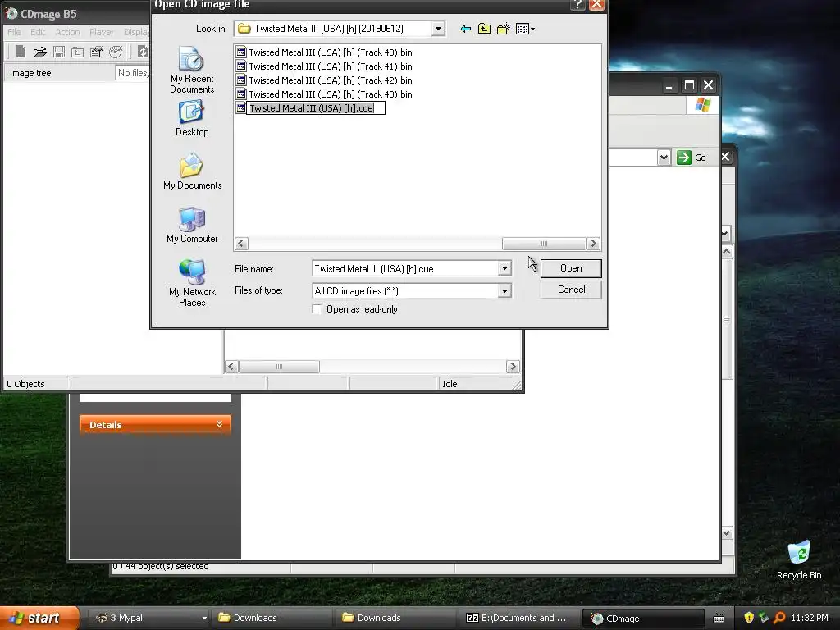The height and width of the screenshot is (630, 840).
Task: Go back to last folder visited
Action: [466, 29]
